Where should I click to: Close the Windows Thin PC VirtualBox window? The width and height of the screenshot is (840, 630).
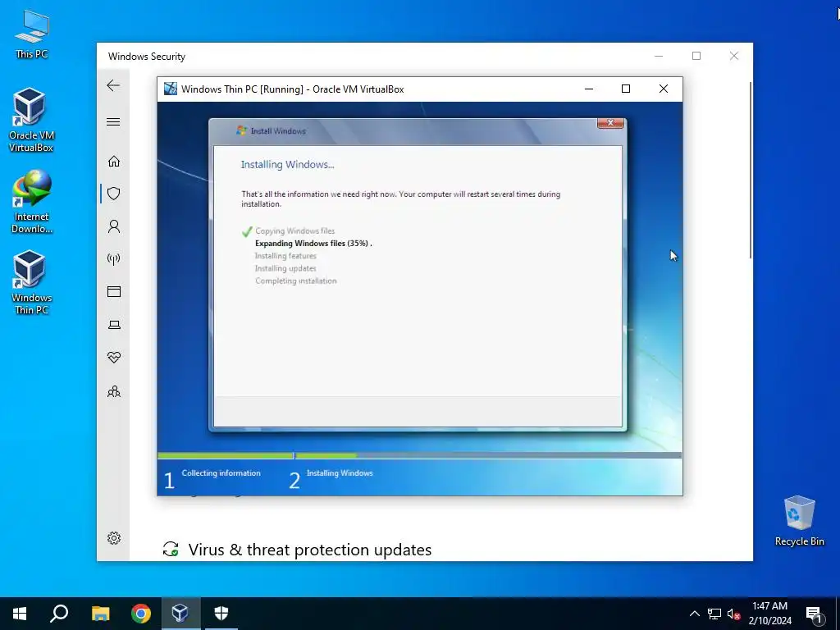click(663, 89)
